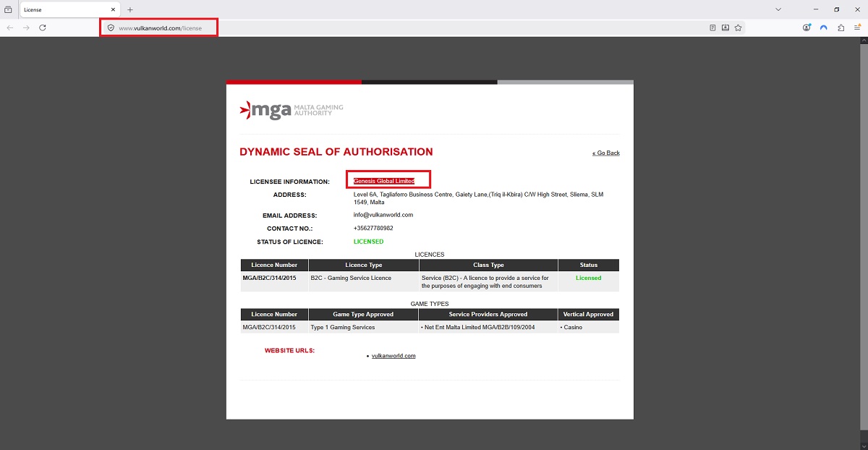Expand the list all tabs chevron
Screen dimensions: 868x450
[x=778, y=9]
